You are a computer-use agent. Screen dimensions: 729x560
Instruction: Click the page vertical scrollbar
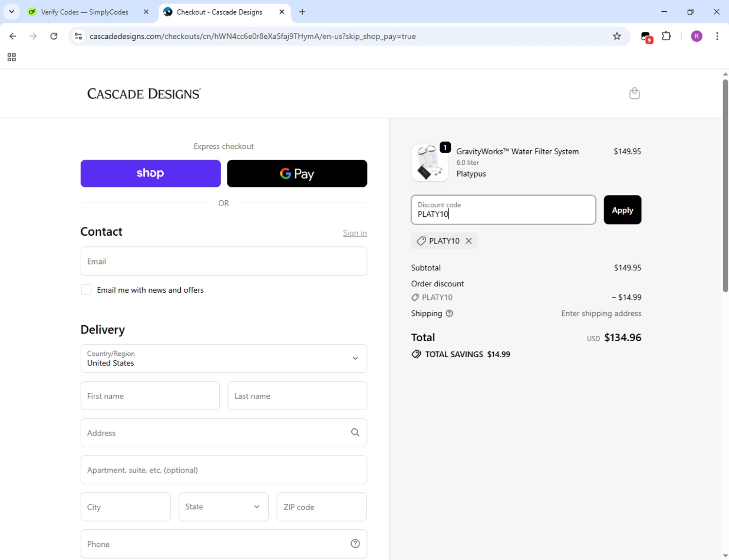[725, 185]
